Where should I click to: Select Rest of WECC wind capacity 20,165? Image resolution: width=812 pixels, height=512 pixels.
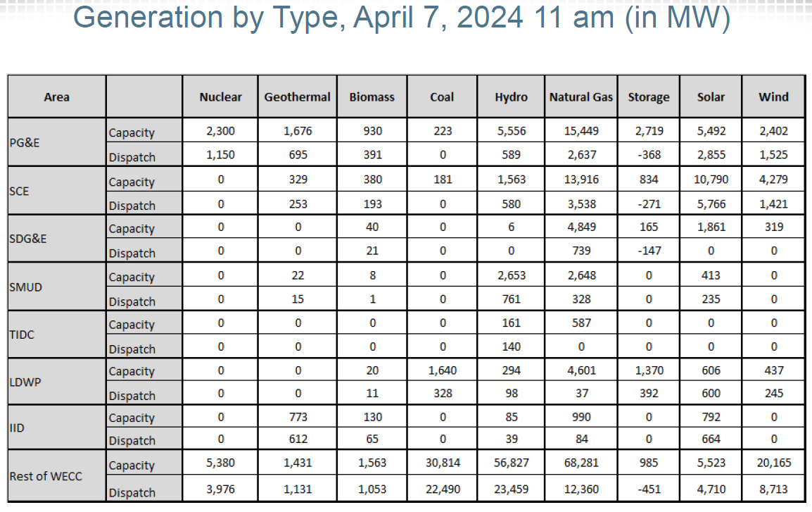pyautogui.click(x=773, y=463)
